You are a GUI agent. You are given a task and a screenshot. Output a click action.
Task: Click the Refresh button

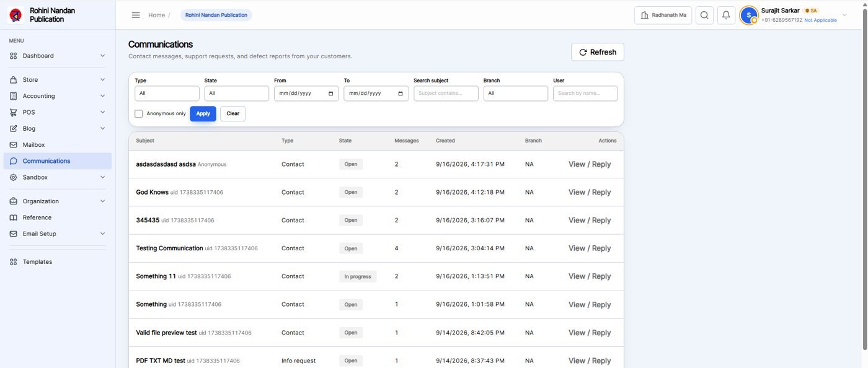598,52
